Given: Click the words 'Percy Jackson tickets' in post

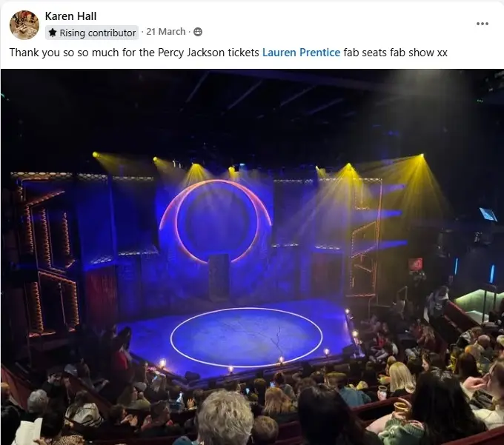Looking at the screenshot, I should click(208, 53).
